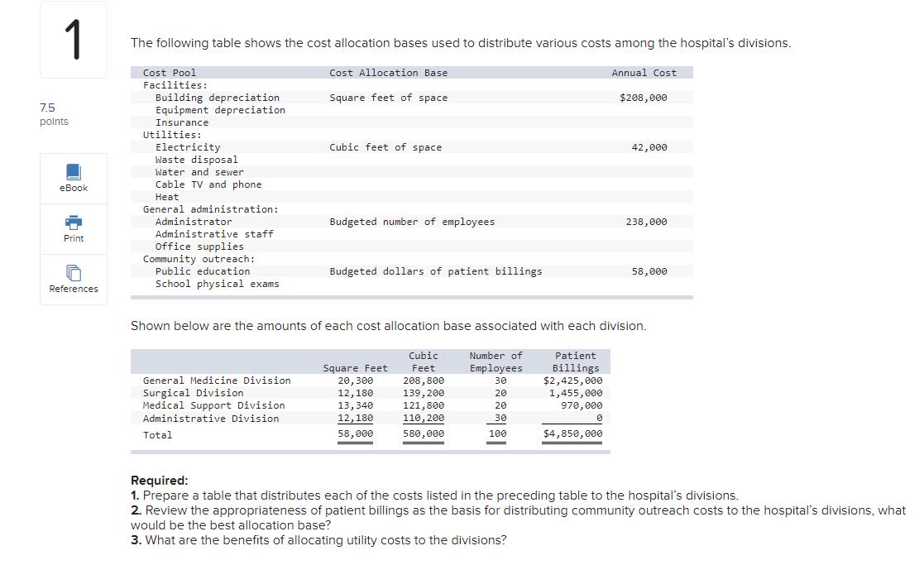The width and height of the screenshot is (924, 565).
Task: Open the References icon
Action: pyautogui.click(x=74, y=274)
